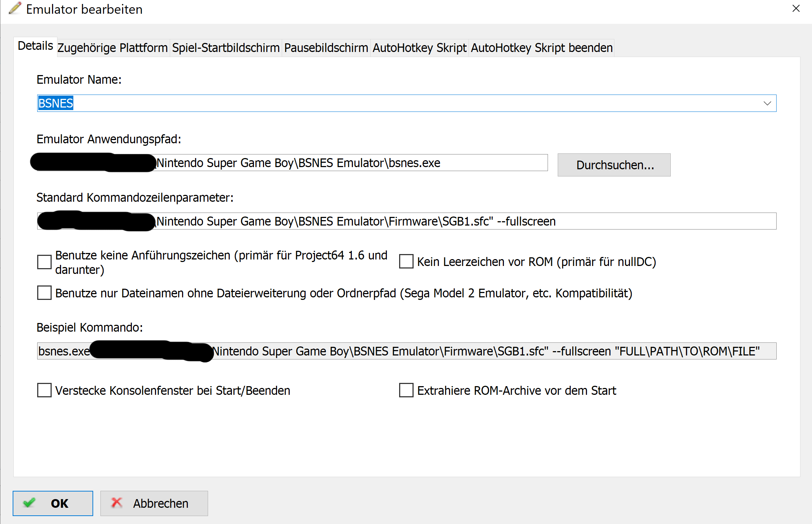This screenshot has height=524, width=812.
Task: Click the Emulator Name: label
Action: click(x=79, y=80)
